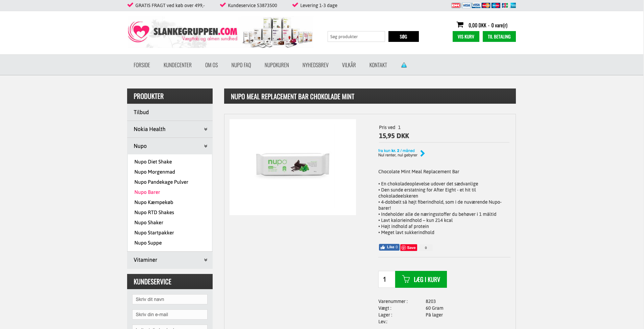The height and width of the screenshot is (329, 644).
Task: Click the Pinterest Save button
Action: (409, 248)
